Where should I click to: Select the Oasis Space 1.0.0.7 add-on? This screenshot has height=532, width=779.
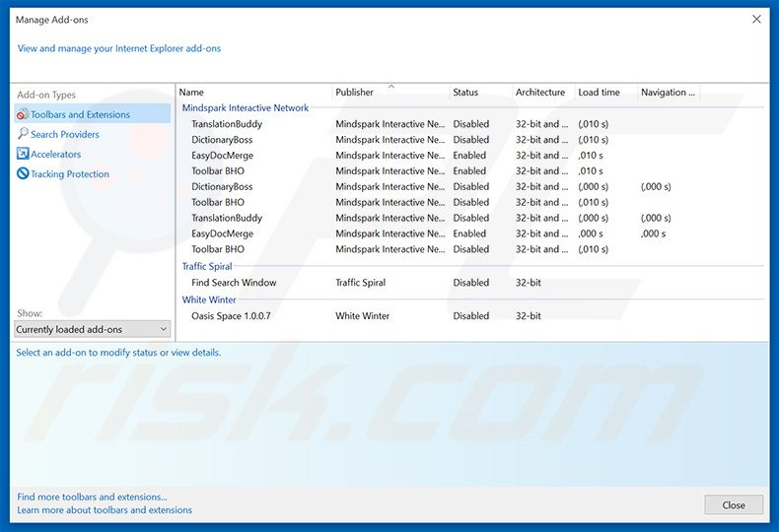click(470, 315)
